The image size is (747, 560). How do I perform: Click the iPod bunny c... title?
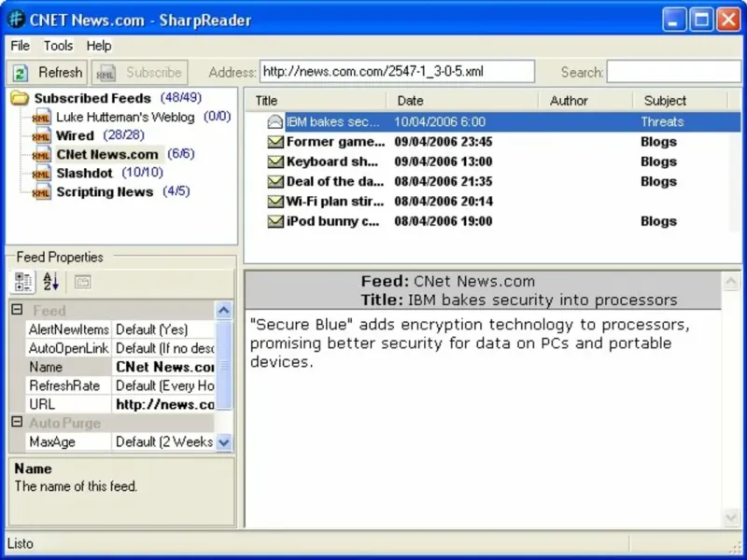coord(333,221)
